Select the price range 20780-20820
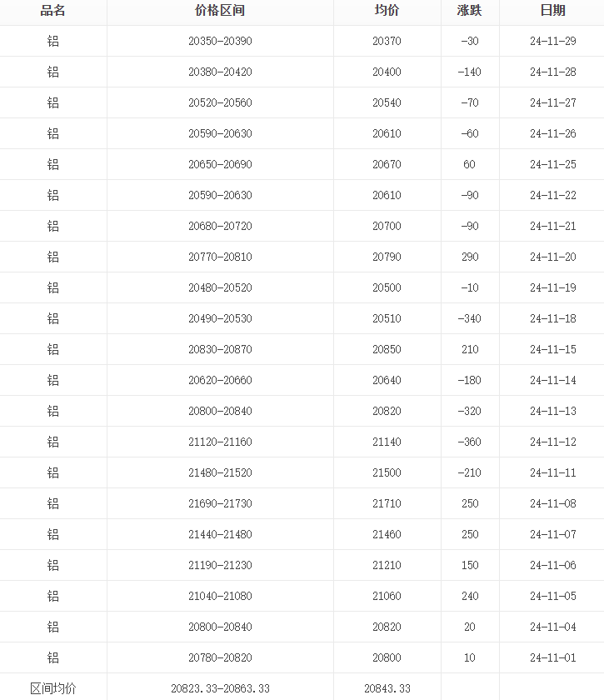The width and height of the screenshot is (604, 700). pyautogui.click(x=220, y=657)
